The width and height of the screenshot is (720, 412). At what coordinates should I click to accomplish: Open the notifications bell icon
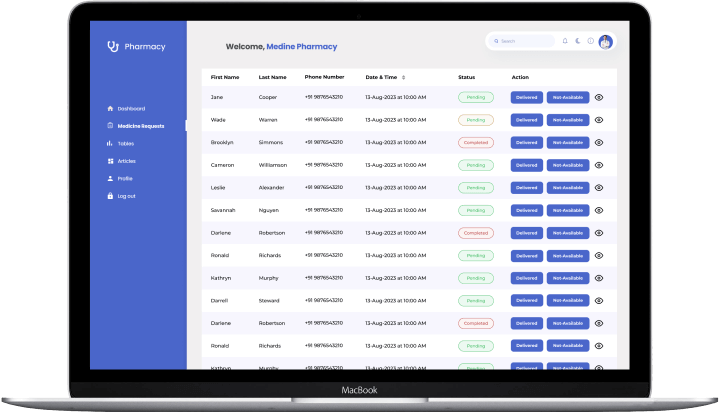pos(565,41)
